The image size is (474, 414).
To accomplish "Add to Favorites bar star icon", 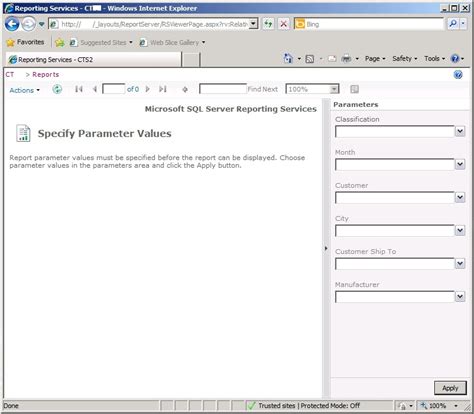I will click(x=60, y=43).
